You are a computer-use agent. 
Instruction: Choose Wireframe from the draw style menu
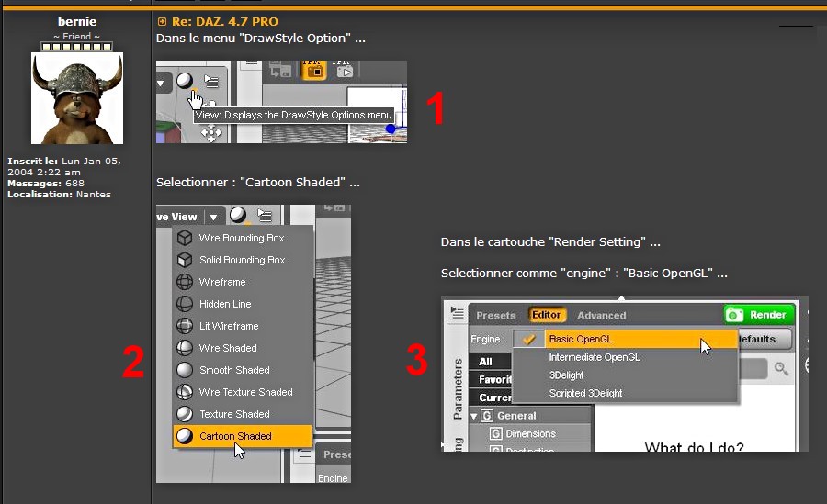pyautogui.click(x=244, y=282)
